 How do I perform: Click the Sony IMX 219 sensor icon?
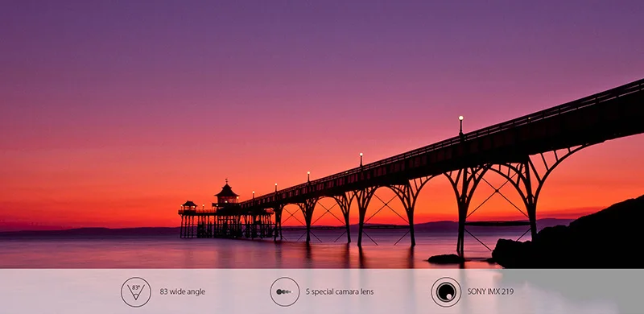click(446, 291)
